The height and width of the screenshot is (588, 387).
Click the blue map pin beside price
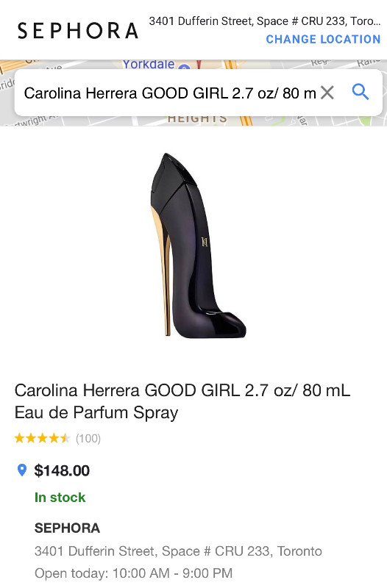click(x=22, y=470)
